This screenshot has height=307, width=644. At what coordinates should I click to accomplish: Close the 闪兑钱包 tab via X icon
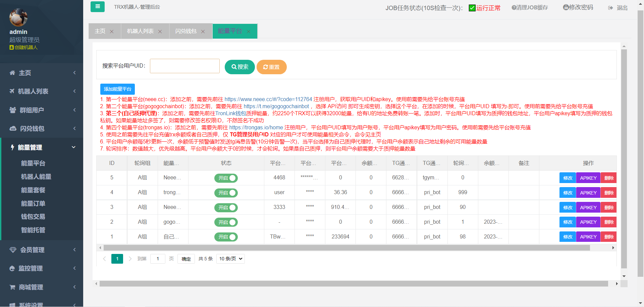tap(203, 32)
